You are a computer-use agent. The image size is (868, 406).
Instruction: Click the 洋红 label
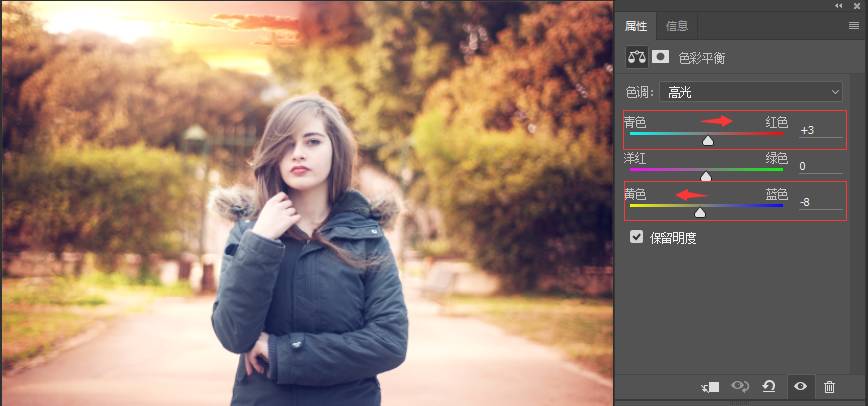point(636,158)
